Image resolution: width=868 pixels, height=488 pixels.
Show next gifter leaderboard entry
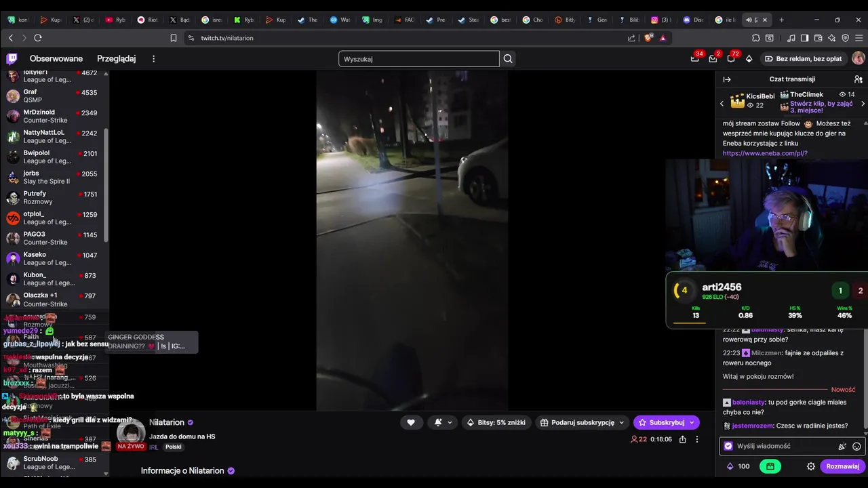pos(863,104)
